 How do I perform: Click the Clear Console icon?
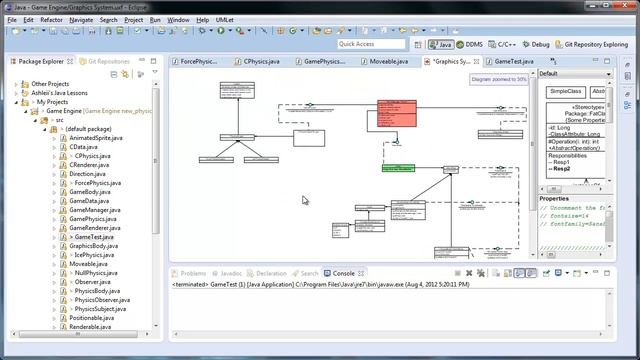pyautogui.click(x=496, y=273)
